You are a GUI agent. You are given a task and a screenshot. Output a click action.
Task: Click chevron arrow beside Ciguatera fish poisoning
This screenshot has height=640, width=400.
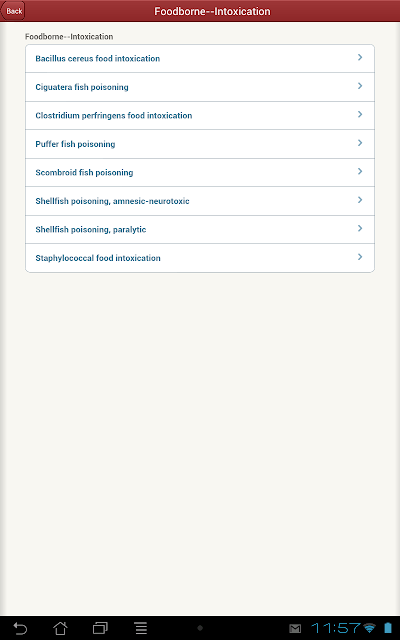click(360, 86)
